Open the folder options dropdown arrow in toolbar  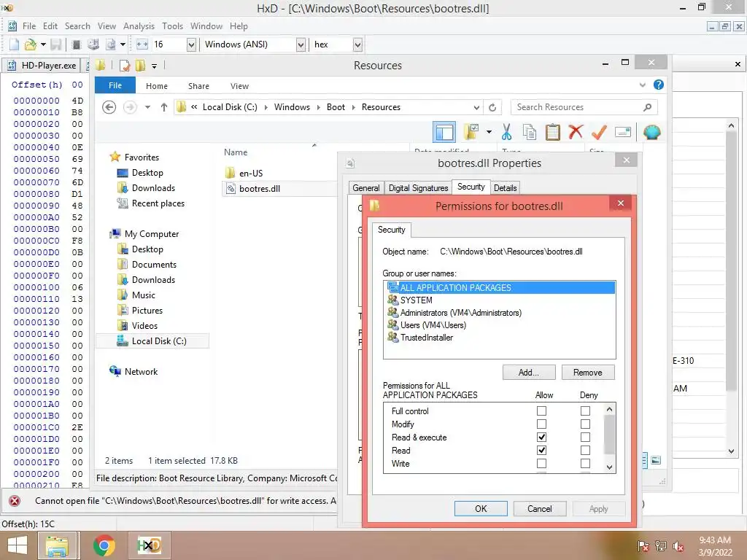click(489, 132)
